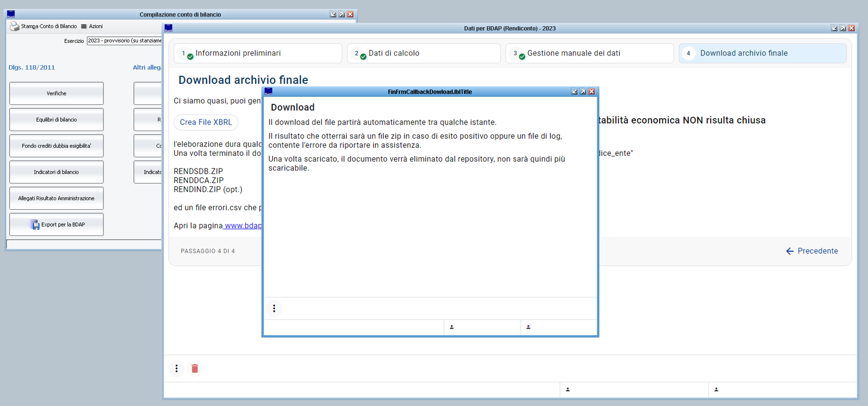Click the Stampa Conto di Bilancio printer icon
This screenshot has width=868, height=406.
click(x=15, y=26)
